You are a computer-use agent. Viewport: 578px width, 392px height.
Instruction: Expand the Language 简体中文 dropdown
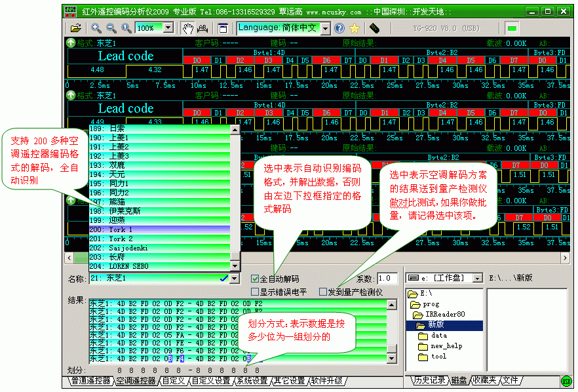pyautogui.click(x=325, y=28)
